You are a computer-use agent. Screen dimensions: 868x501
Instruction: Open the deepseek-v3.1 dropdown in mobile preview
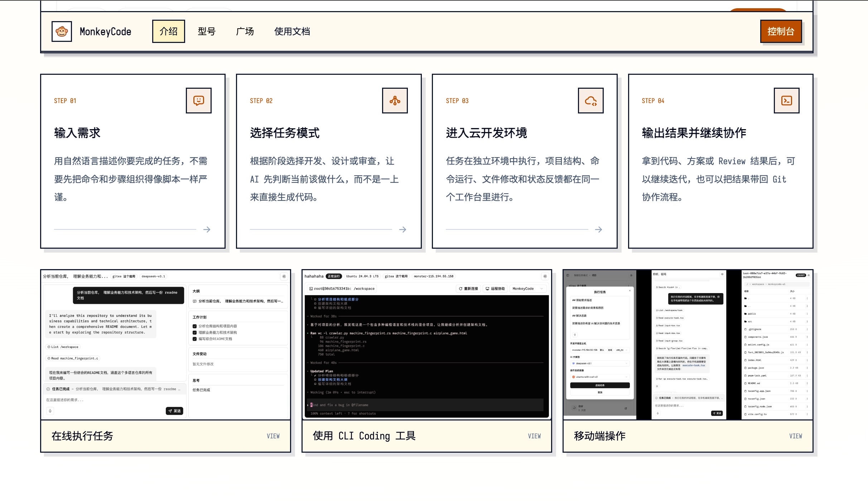[x=600, y=364]
